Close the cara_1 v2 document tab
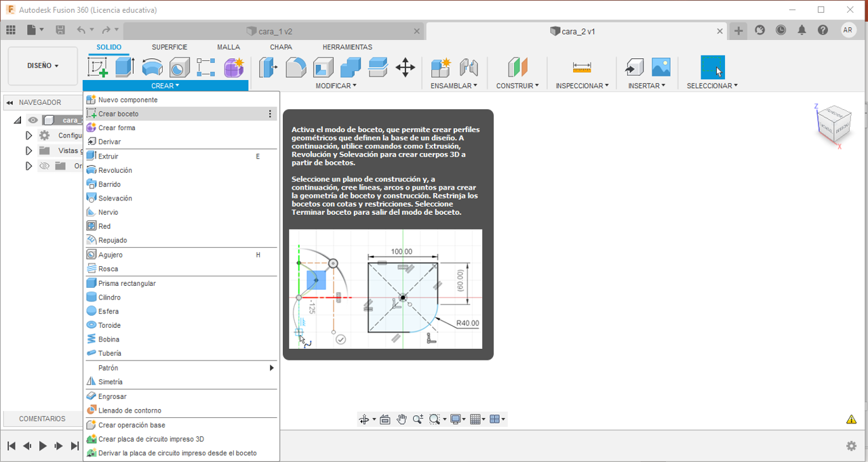The image size is (868, 462). click(418, 31)
